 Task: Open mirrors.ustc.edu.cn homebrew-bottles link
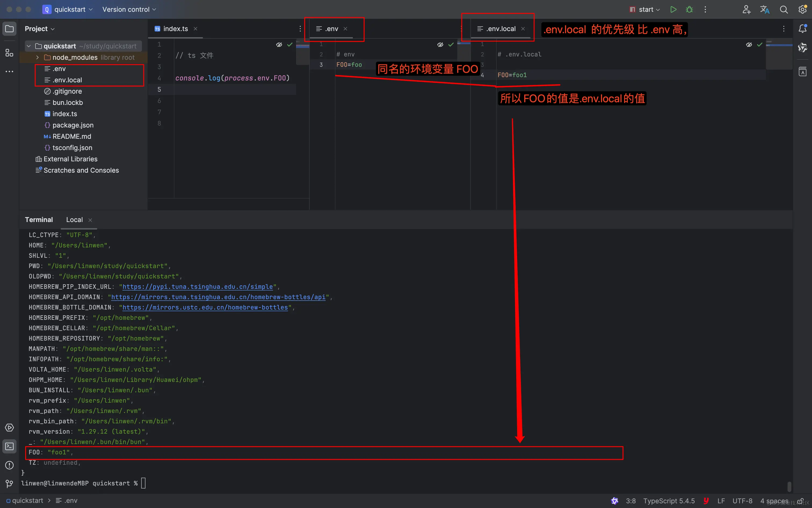[205, 307]
